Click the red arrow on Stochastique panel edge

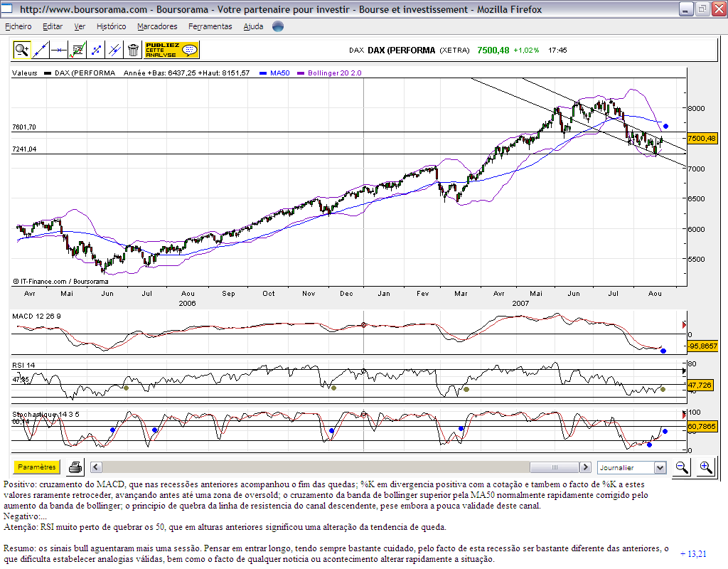(x=684, y=415)
